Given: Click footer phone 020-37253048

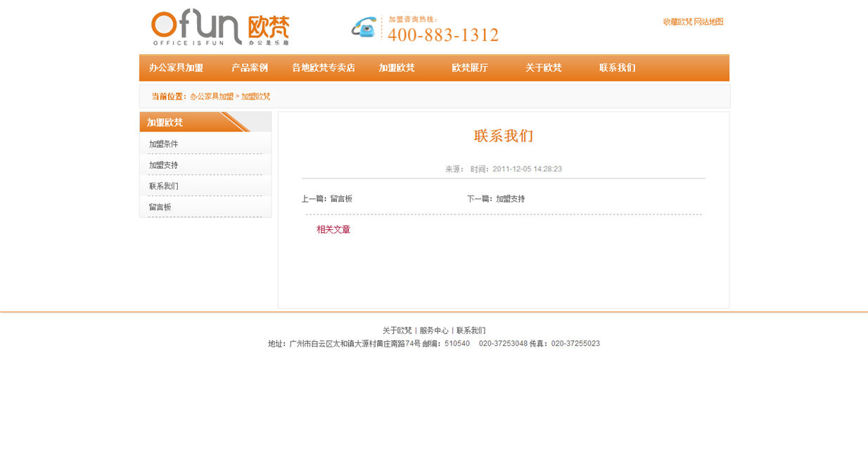Looking at the screenshot, I should (503, 344).
